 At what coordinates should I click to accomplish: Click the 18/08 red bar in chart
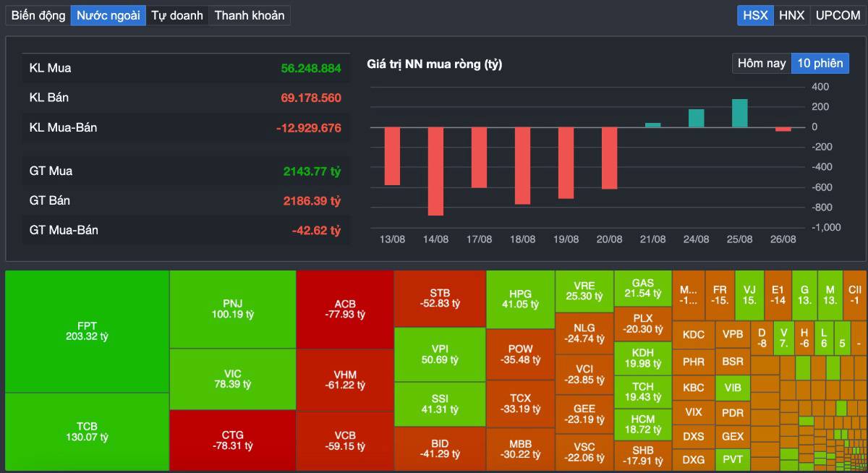point(522,166)
